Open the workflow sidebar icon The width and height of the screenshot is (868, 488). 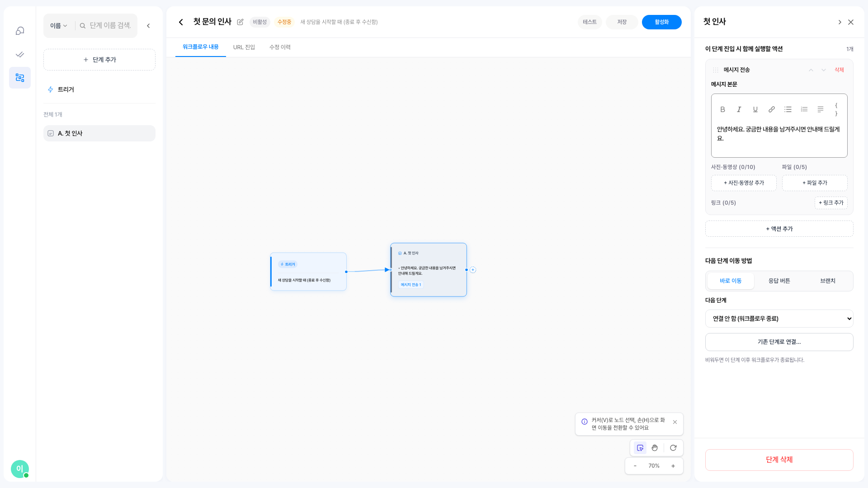click(20, 78)
